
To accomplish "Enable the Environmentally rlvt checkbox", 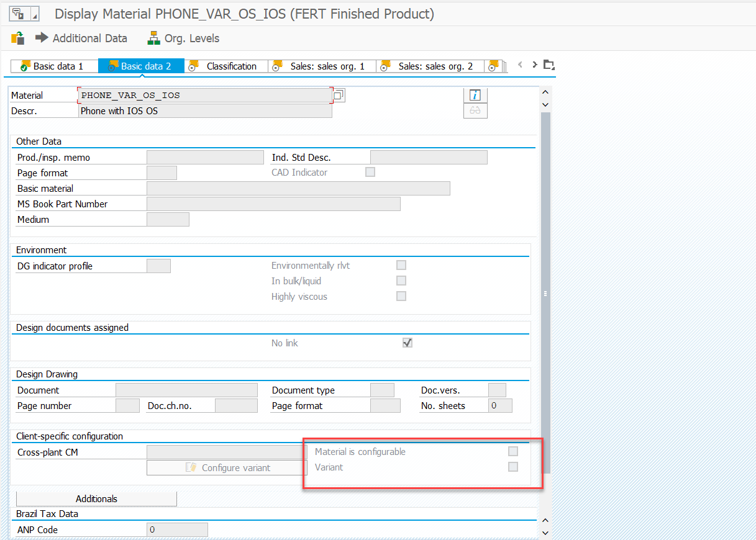I will [x=401, y=265].
